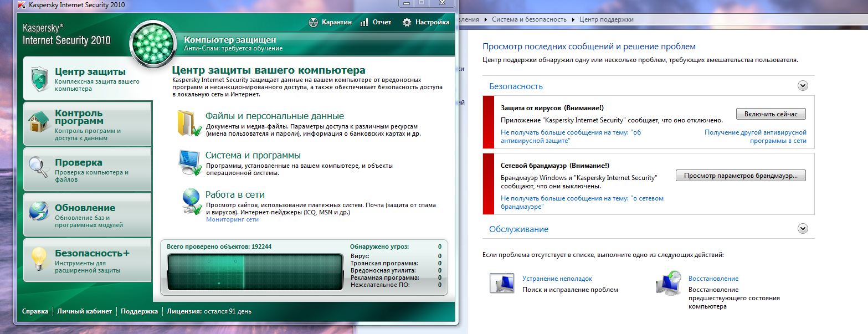Open the Мониторинг сети link
This screenshot has width=868, height=334.
pyautogui.click(x=232, y=219)
